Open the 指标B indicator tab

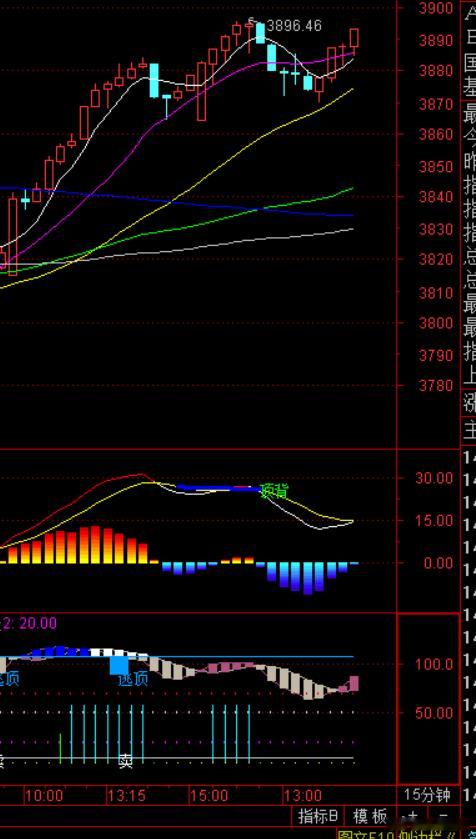pos(318,817)
